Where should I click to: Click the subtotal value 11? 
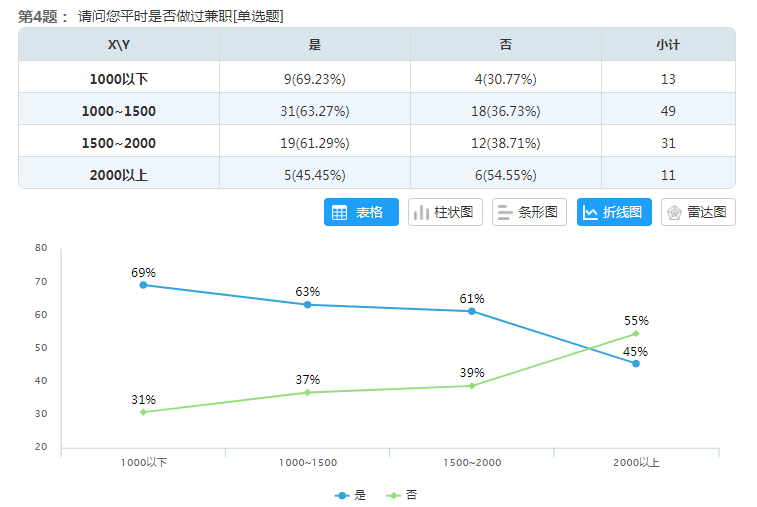tap(668, 175)
